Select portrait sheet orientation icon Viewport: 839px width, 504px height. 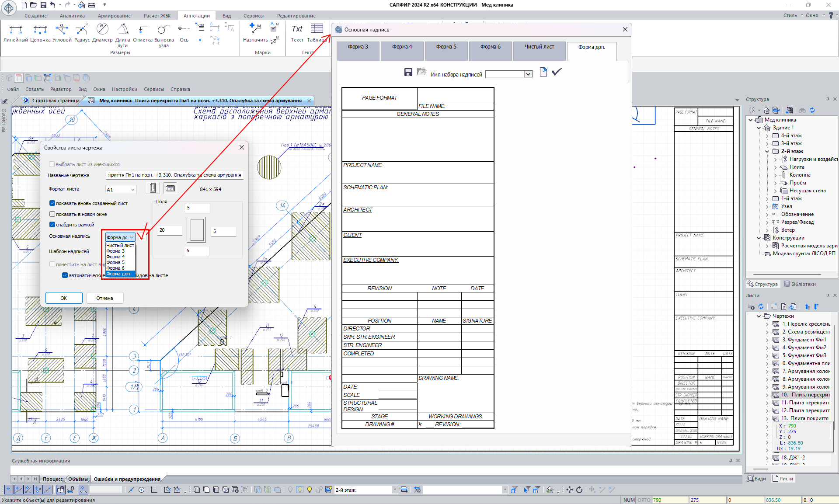(153, 188)
